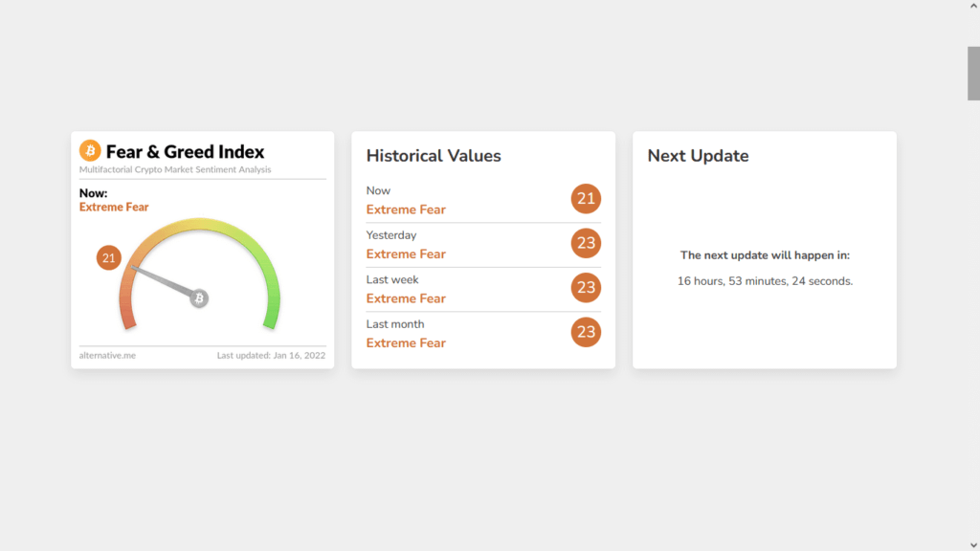Screen dimensions: 980x551
Task: Click the Fear & Greed Index title
Action: (x=185, y=152)
